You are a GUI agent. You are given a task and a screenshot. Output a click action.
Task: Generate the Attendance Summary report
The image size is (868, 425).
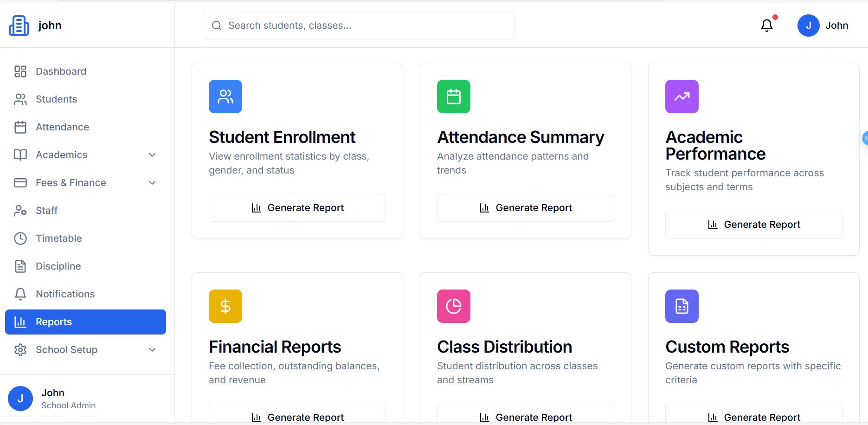coord(526,208)
